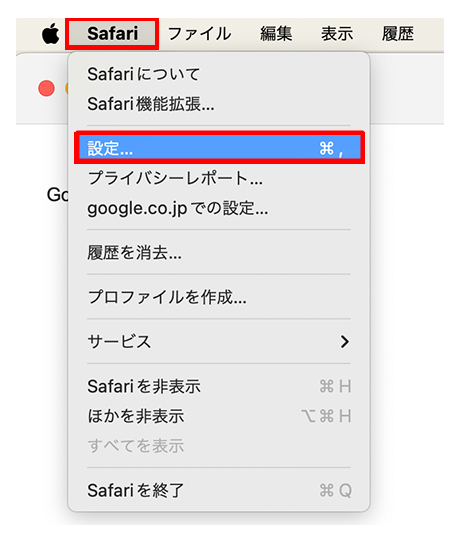
Task: Open the ファイル menu
Action: tap(200, 34)
